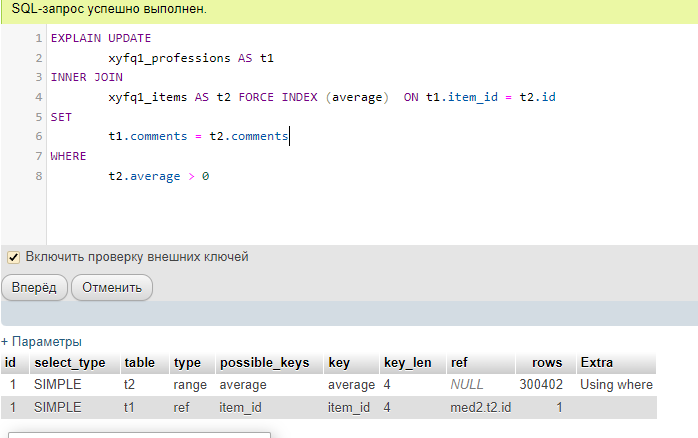Image resolution: width=698 pixels, height=438 pixels.
Task: Click the select_type column header
Action: click(x=70, y=362)
